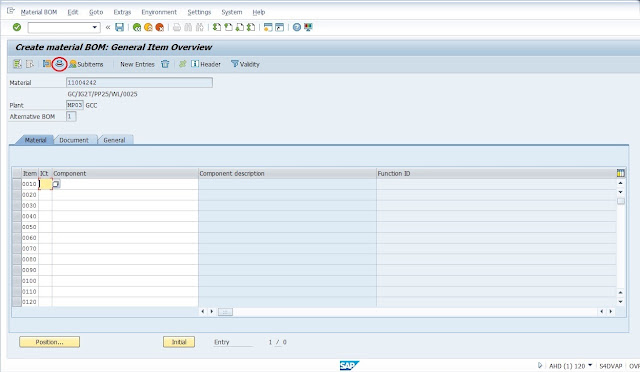Click the green icon left of Header
The image size is (640, 372).
[x=182, y=64]
